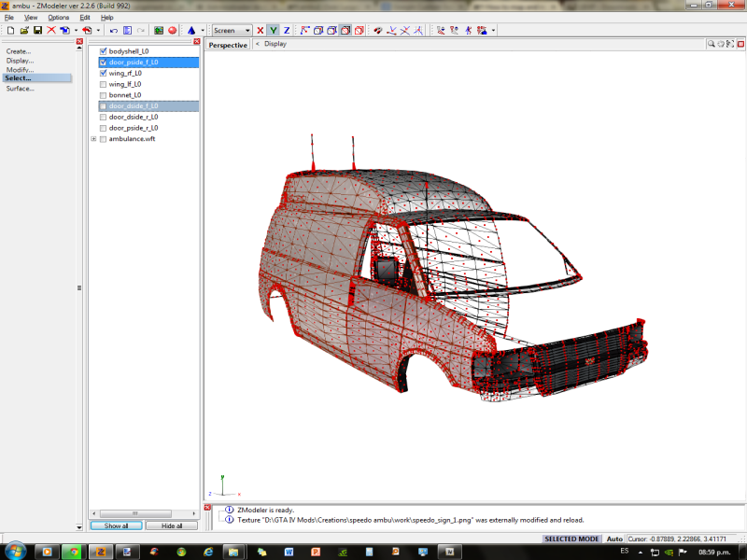The height and width of the screenshot is (560, 747).
Task: Uncheck the bodyshell_L0 checkbox
Action: click(103, 51)
